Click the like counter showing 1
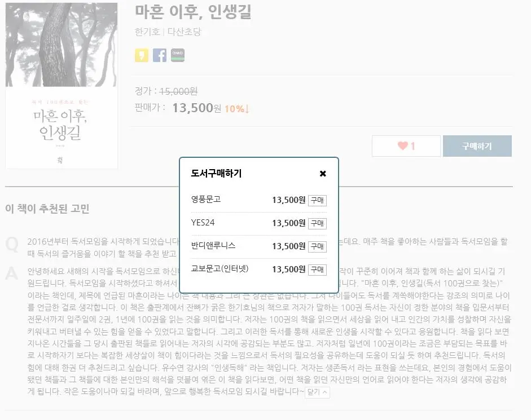The width and height of the screenshot is (531, 420). point(412,145)
